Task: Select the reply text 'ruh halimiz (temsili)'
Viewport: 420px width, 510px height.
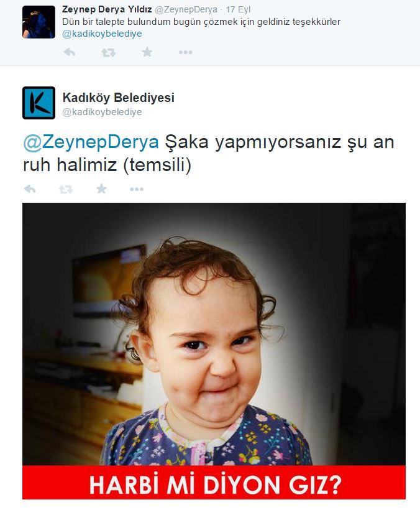Action: click(x=107, y=165)
